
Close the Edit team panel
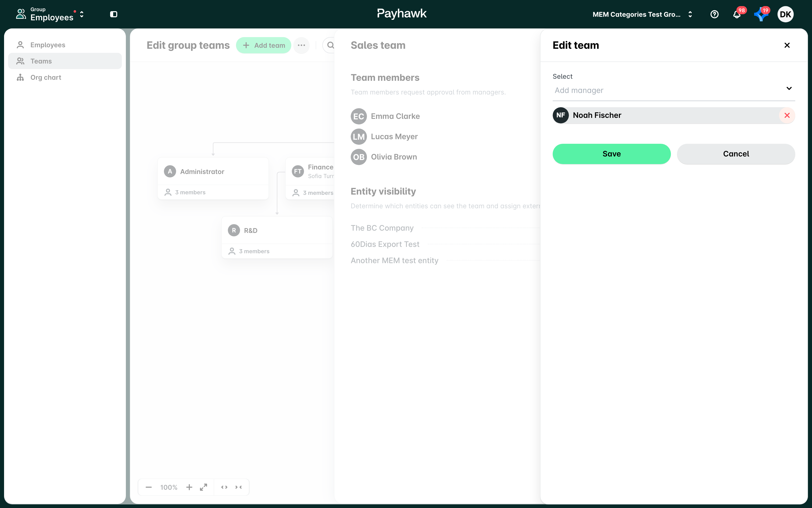tap(787, 45)
